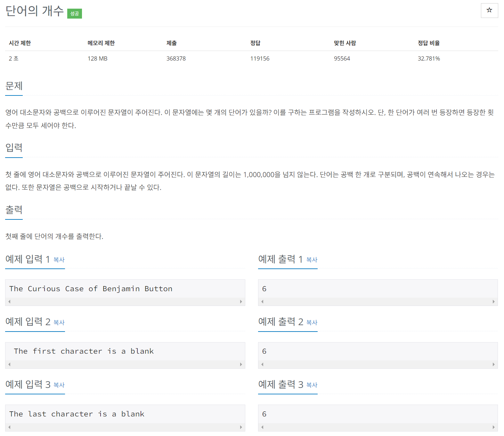This screenshot has width=504, height=436.
Task: Click left scroll arrow under example output 1
Action: click(262, 301)
